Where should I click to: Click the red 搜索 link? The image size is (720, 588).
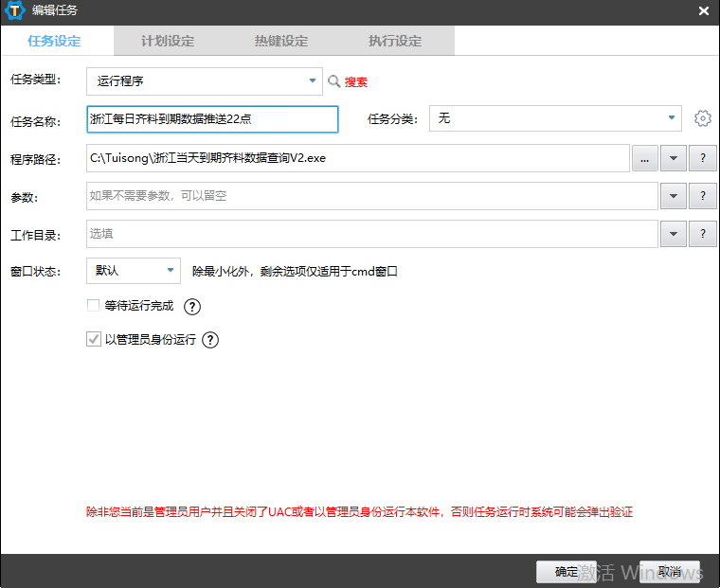click(x=356, y=82)
